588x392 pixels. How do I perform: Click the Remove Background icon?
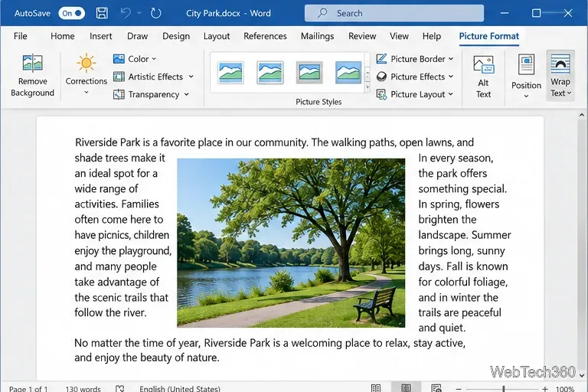[x=33, y=63]
